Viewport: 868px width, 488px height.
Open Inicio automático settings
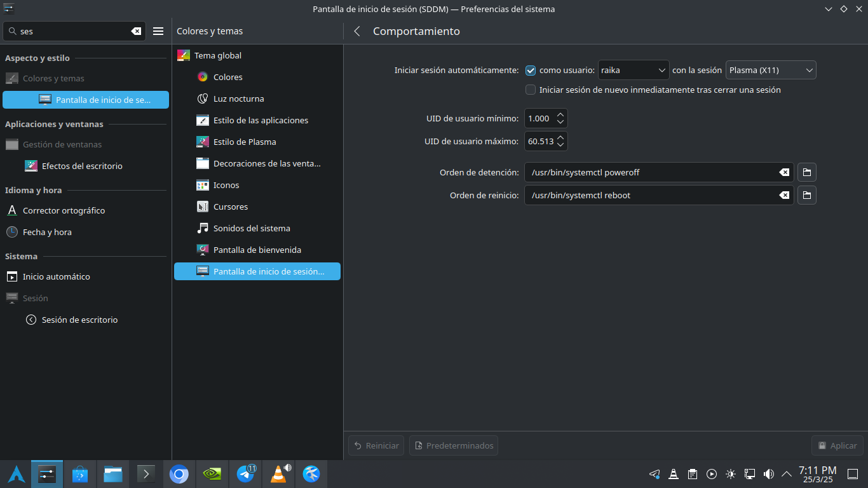(x=86, y=276)
